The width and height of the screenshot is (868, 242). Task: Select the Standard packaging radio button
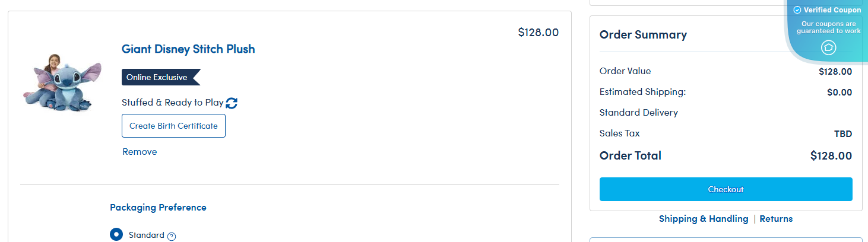click(x=116, y=234)
